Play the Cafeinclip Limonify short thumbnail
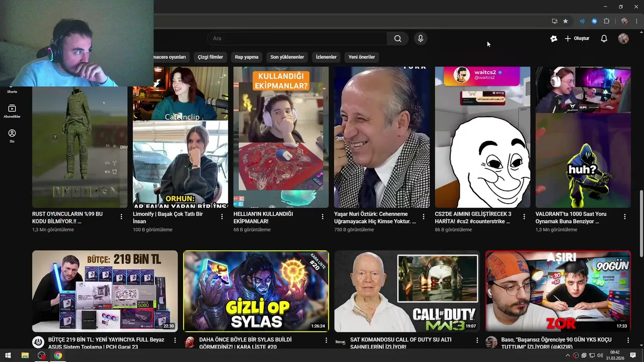644x362 pixels. 181,137
